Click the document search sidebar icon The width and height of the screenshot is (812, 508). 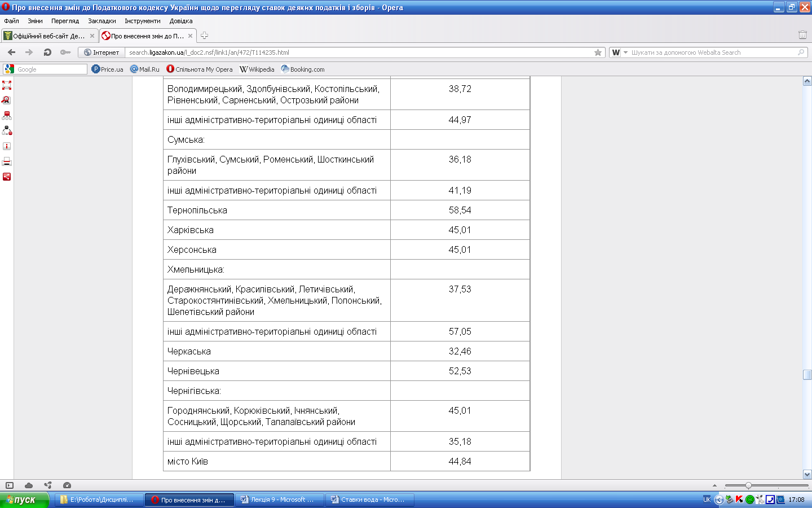click(x=7, y=100)
